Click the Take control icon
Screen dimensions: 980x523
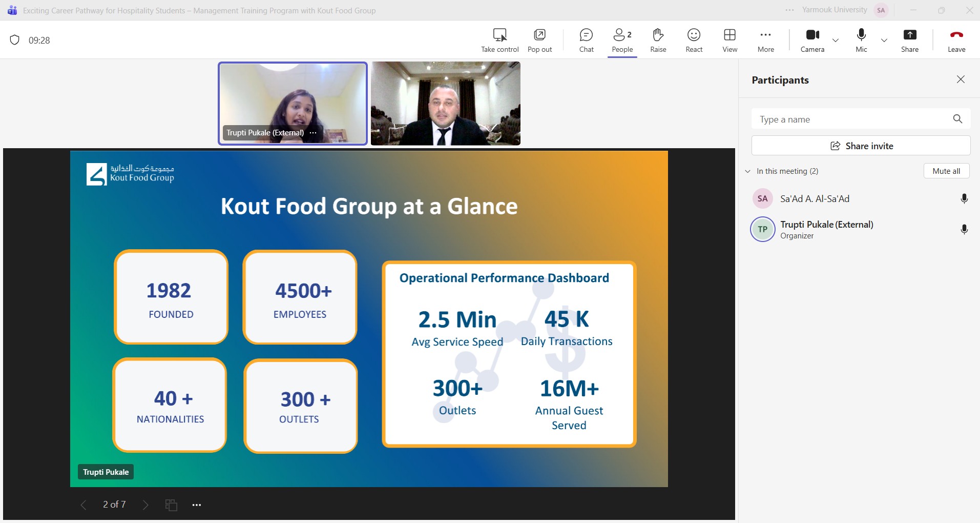pos(499,35)
